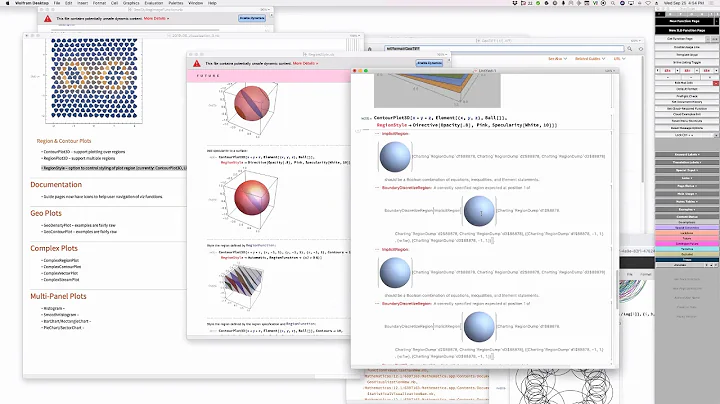Select the salmon orange style swatch

click(x=686, y=233)
